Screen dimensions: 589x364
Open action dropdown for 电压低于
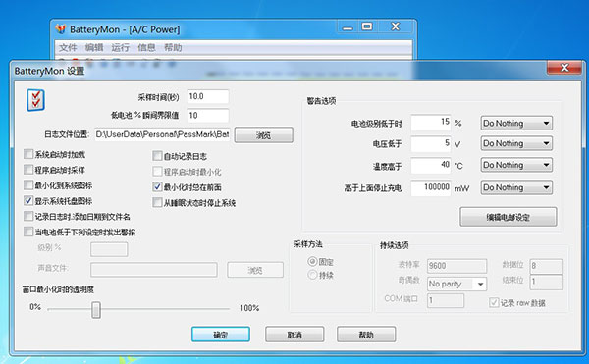tap(516, 143)
